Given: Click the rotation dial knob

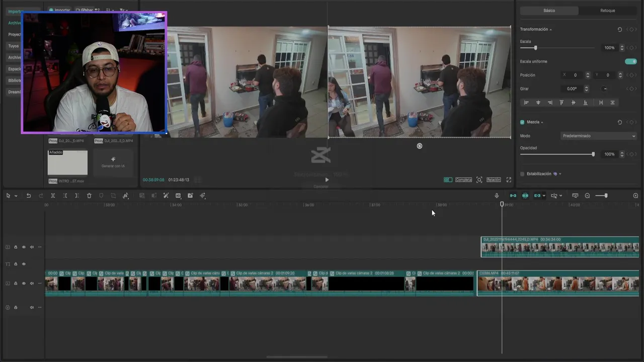Looking at the screenshot, I should pos(605,89).
